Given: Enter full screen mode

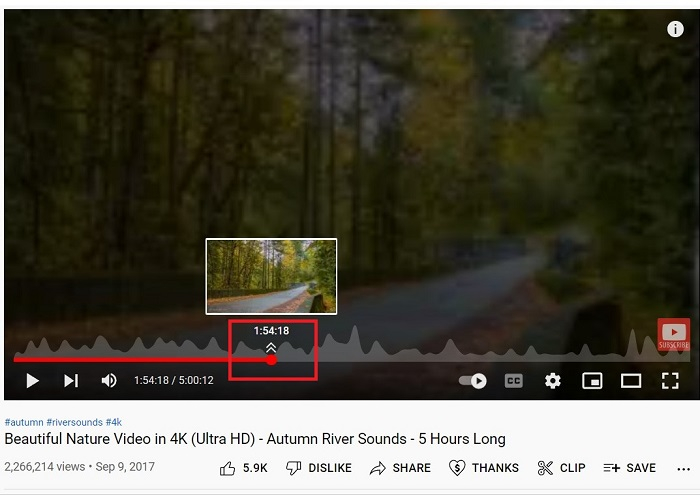Looking at the screenshot, I should [670, 381].
